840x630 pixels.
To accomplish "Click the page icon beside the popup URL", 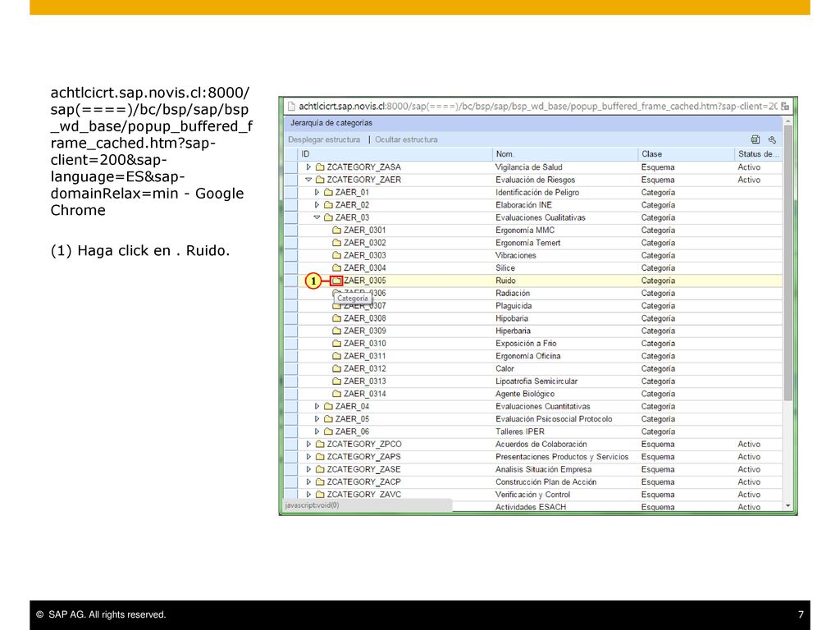I will (291, 106).
